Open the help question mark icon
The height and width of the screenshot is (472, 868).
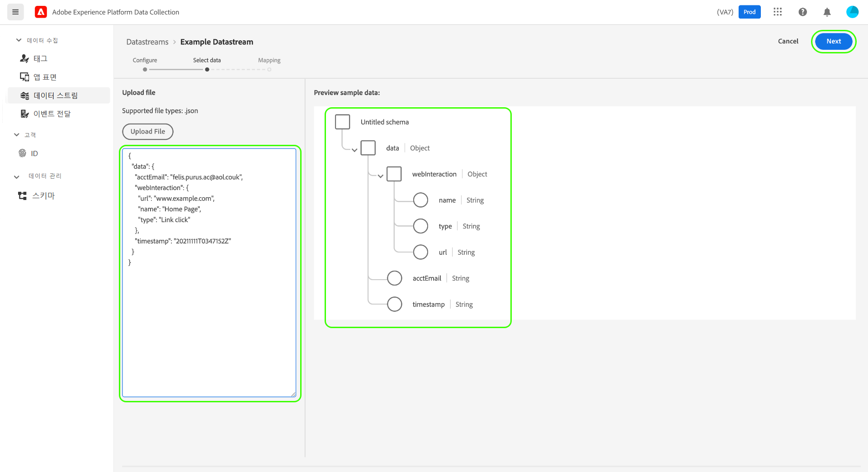pos(802,12)
